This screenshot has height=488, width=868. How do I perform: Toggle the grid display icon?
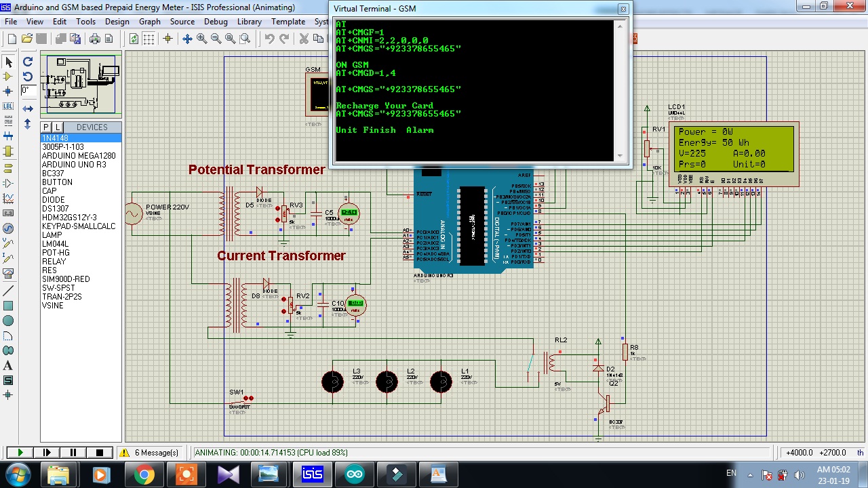tap(149, 39)
